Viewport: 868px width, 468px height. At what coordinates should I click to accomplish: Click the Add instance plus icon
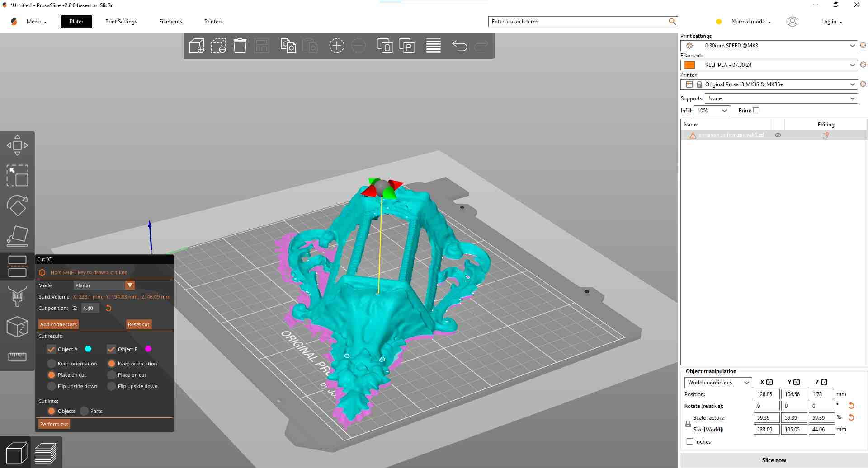click(x=337, y=46)
